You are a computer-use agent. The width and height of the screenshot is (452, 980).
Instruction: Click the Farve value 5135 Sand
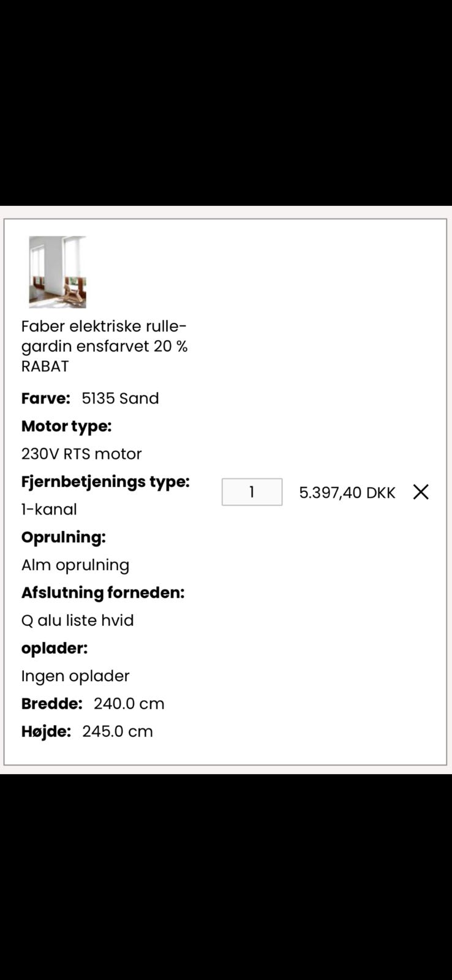pyautogui.click(x=120, y=398)
